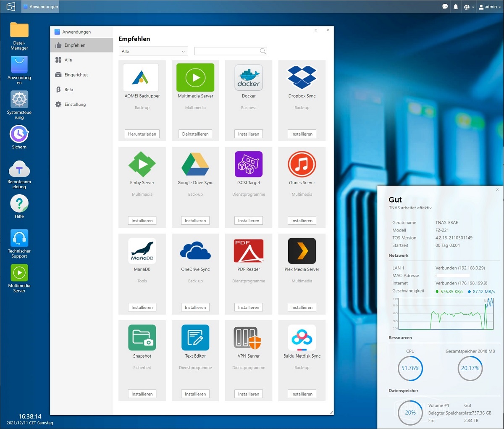Image resolution: width=504 pixels, height=429 pixels.
Task: Open the notifications bell in top bar
Action: [x=456, y=7]
